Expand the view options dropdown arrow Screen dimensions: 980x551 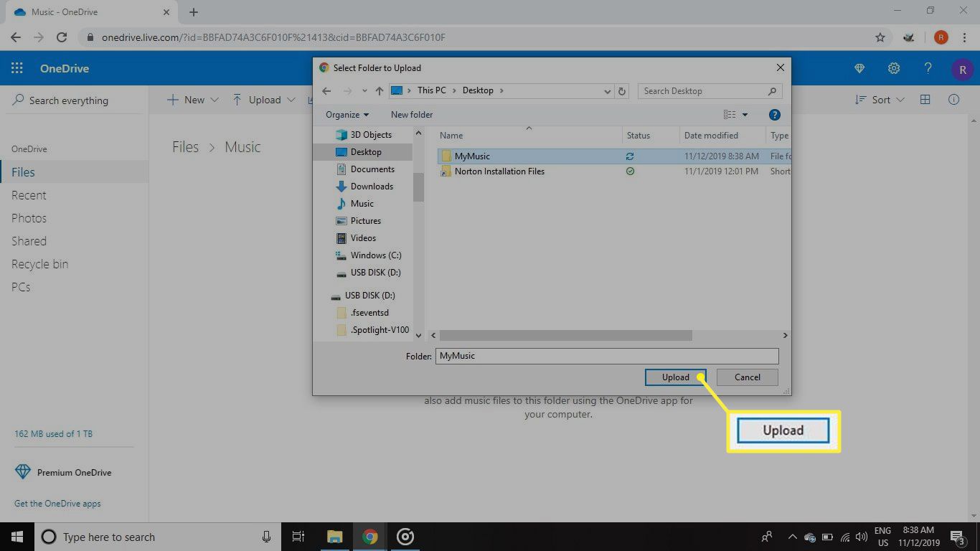745,115
